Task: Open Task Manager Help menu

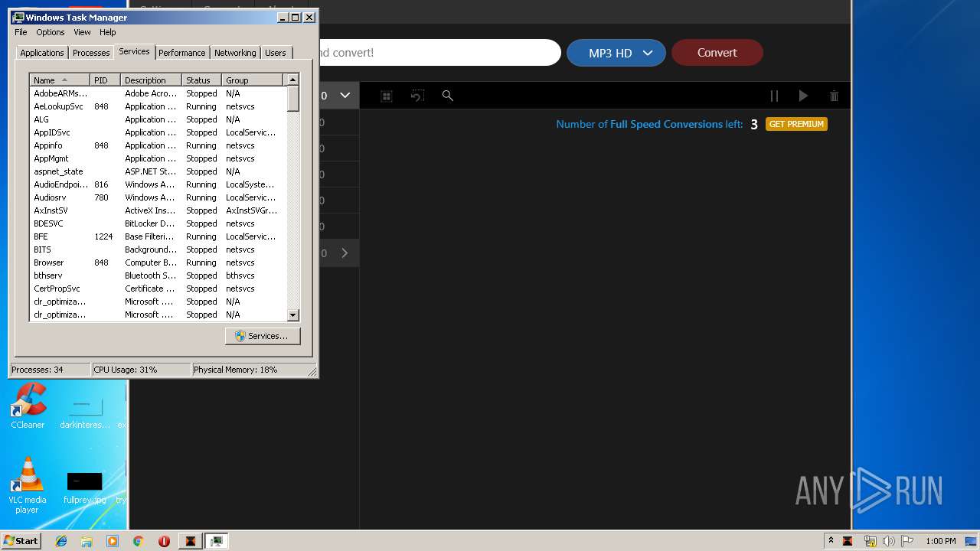Action: click(x=108, y=32)
